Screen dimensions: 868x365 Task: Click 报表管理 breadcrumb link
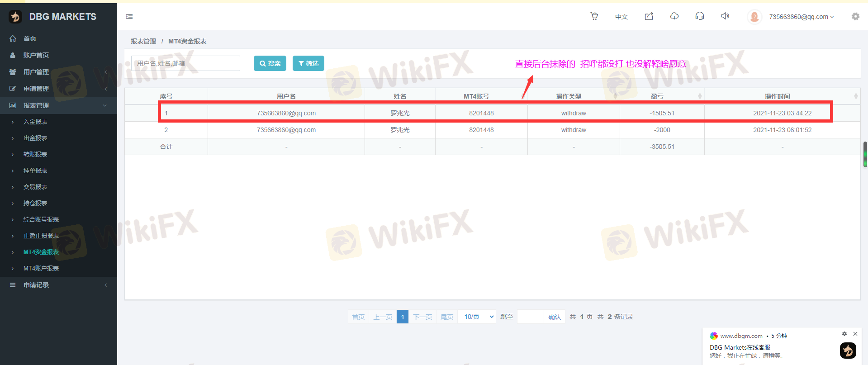(x=143, y=41)
